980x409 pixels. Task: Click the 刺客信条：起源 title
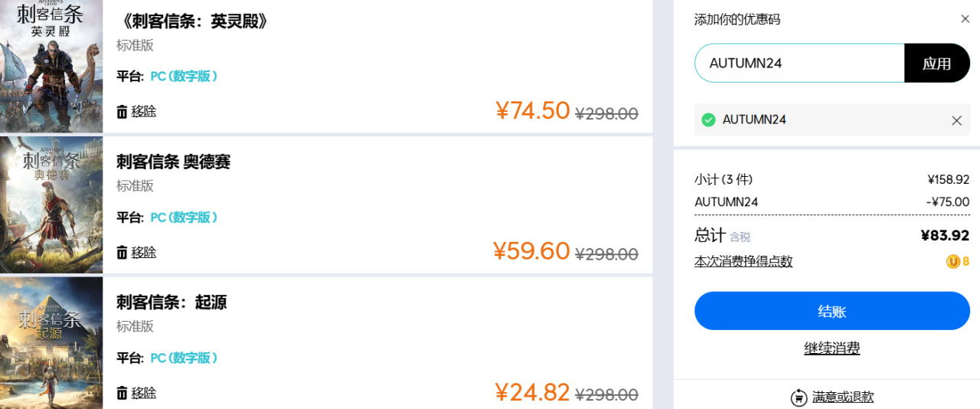171,302
